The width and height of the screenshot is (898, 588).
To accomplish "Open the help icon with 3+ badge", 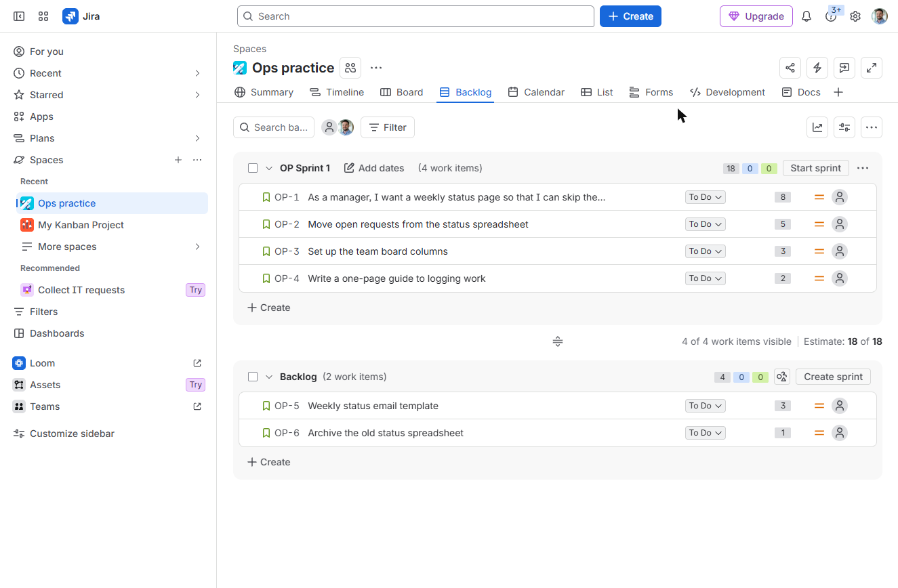I will click(x=831, y=16).
